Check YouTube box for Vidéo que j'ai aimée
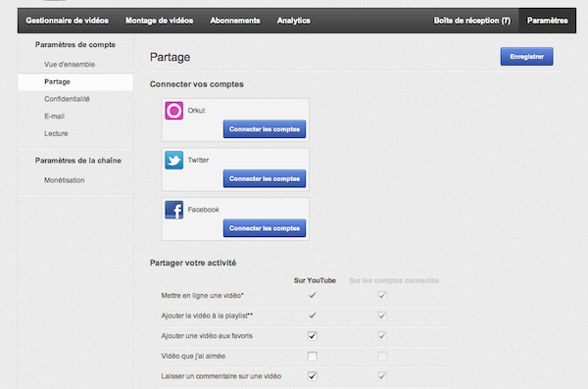The image size is (588, 389). pos(313,356)
